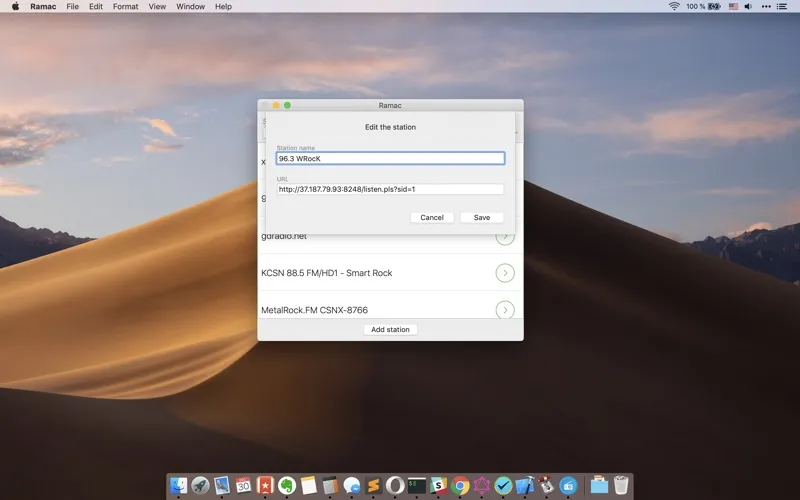Click the green zoom button of Ramac window

click(287, 105)
